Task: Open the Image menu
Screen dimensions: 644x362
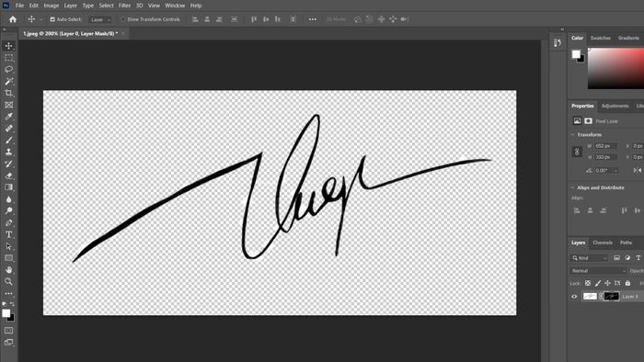Action: [52, 6]
